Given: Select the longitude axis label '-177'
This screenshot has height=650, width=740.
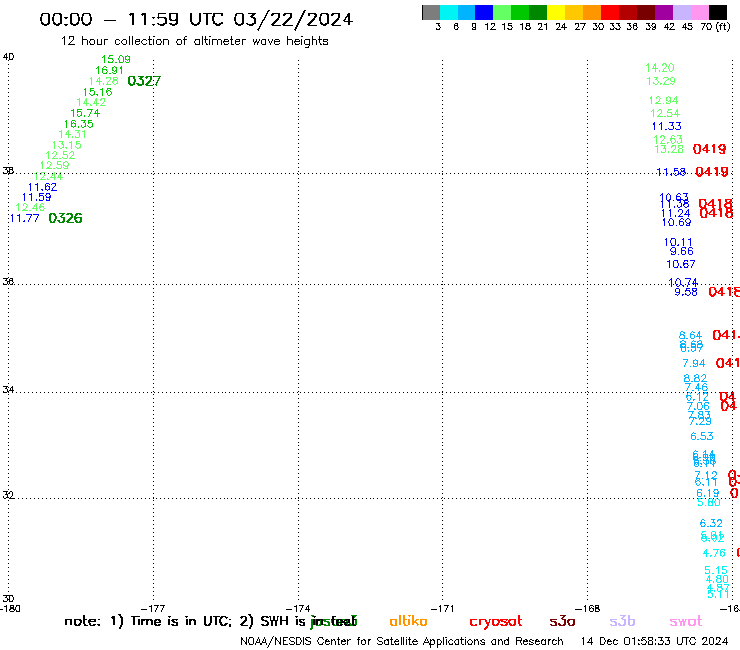Looking at the screenshot, I should [x=153, y=609].
